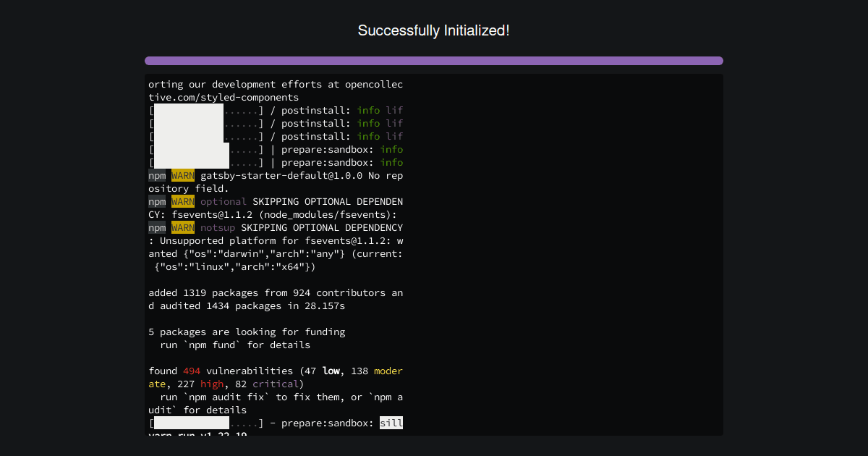
Task: Click the first yellow WARN badge
Action: [182, 175]
